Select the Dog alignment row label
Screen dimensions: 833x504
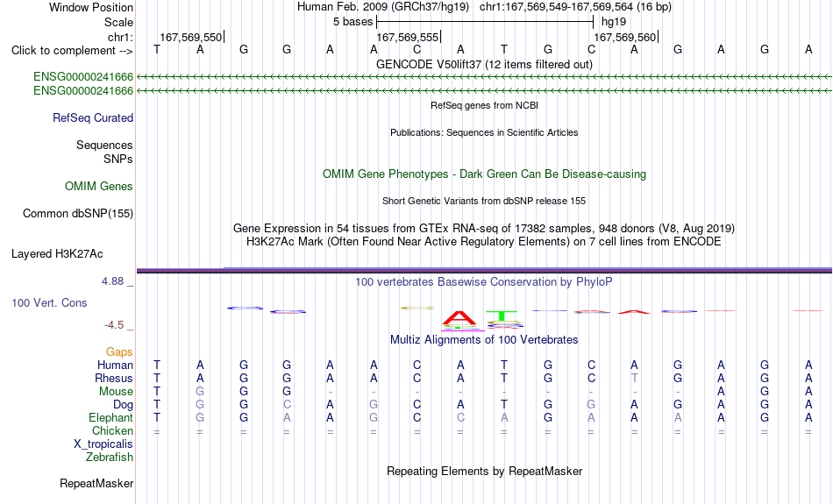point(123,405)
